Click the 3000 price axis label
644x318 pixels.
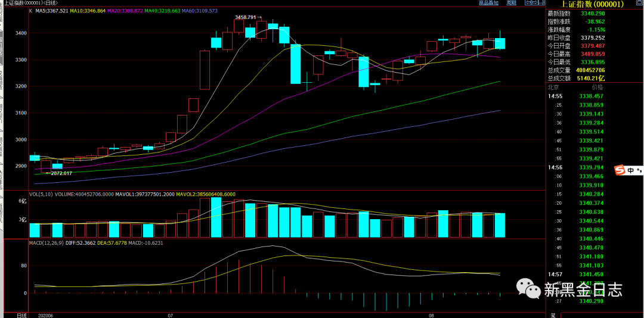[x=22, y=139]
